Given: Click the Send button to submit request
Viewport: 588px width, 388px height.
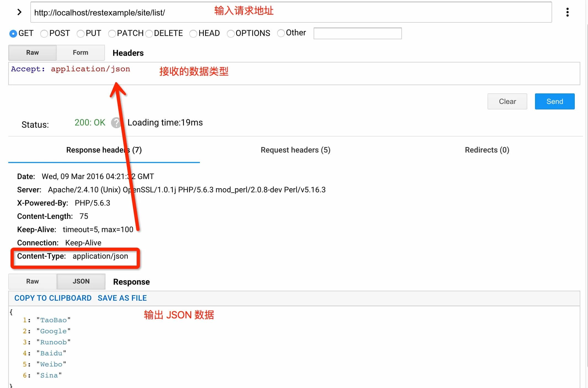Looking at the screenshot, I should (x=555, y=101).
